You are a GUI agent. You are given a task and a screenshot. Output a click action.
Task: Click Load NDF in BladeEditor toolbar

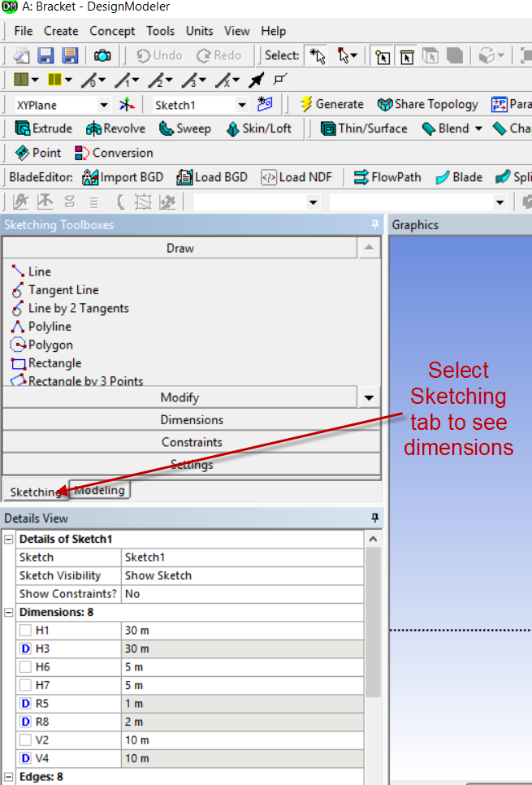click(x=296, y=177)
